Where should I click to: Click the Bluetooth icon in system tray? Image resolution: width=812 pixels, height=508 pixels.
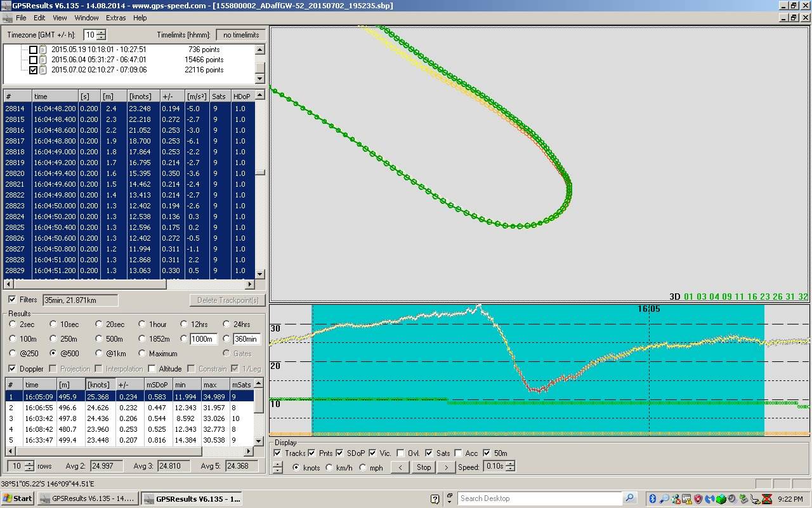(652, 498)
